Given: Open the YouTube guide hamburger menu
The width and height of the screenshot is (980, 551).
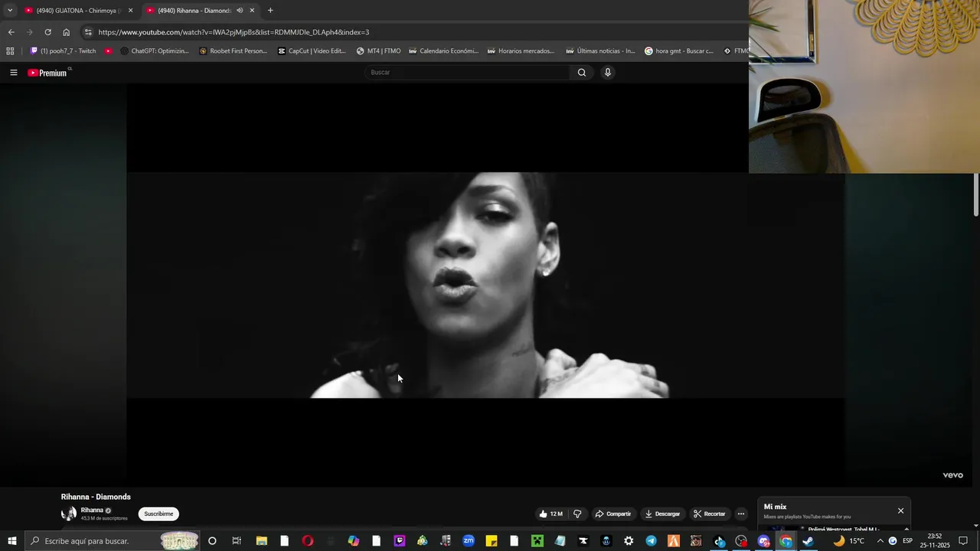Looking at the screenshot, I should click(14, 73).
